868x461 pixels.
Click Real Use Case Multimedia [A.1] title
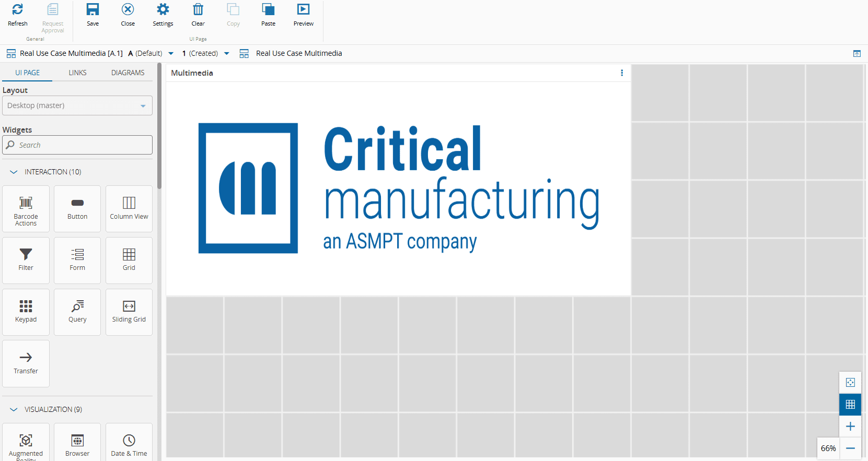(x=71, y=53)
